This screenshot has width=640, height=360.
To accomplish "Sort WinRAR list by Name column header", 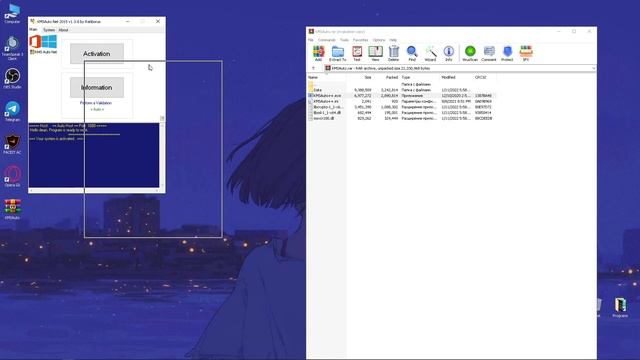I will pos(313,77).
